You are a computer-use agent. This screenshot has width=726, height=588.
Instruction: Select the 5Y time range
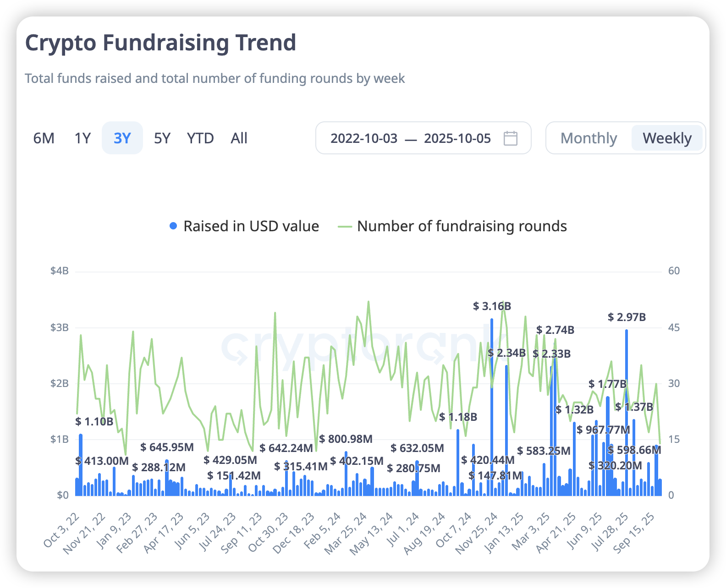point(162,138)
